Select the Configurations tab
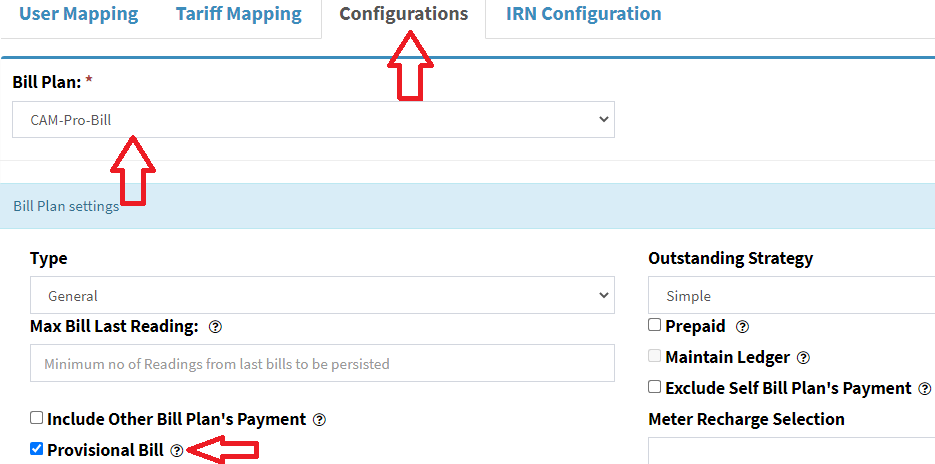The height and width of the screenshot is (464, 935). [403, 15]
